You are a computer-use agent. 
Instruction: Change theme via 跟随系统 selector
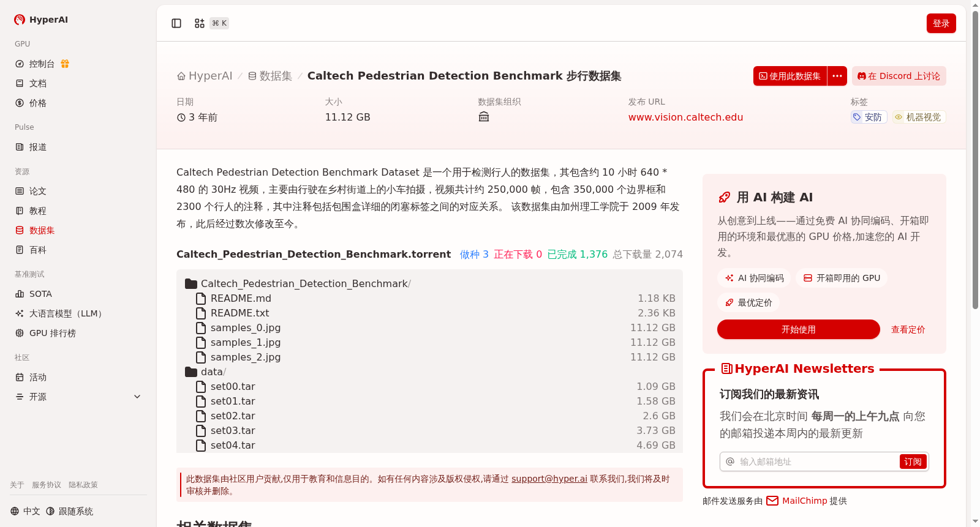pyautogui.click(x=70, y=511)
